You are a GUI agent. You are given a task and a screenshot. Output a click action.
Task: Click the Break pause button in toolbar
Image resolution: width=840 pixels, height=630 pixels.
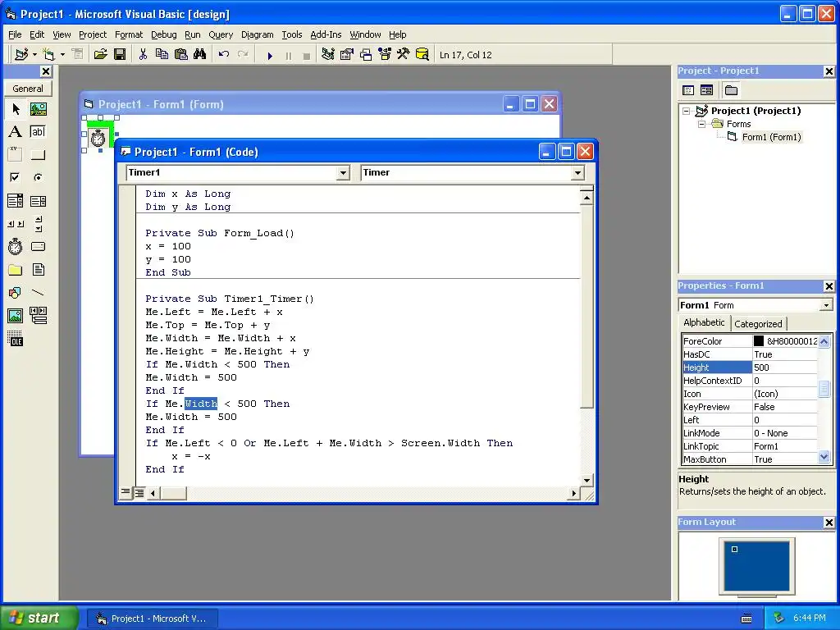pyautogui.click(x=289, y=55)
